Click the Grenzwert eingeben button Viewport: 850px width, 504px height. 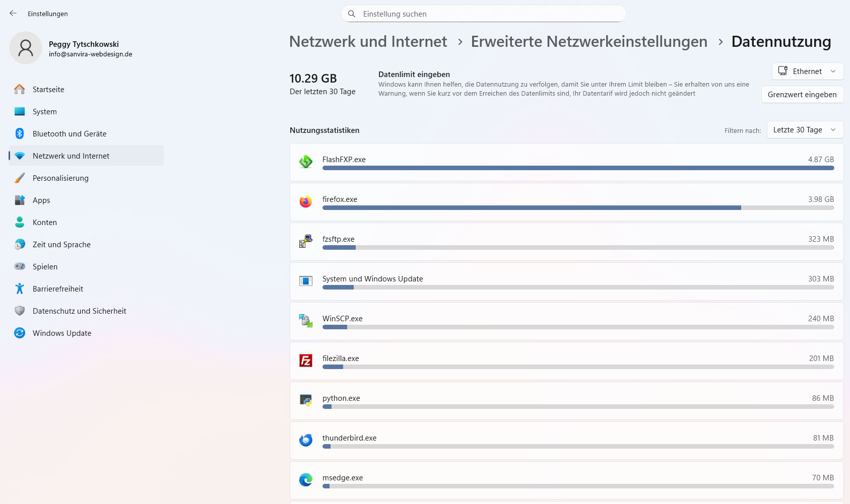802,95
